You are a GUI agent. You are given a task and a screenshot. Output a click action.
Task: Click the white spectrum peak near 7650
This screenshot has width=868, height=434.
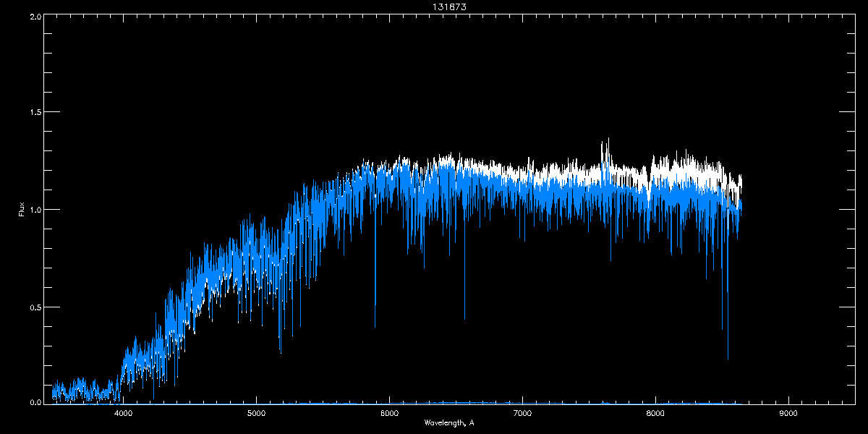[x=608, y=139]
